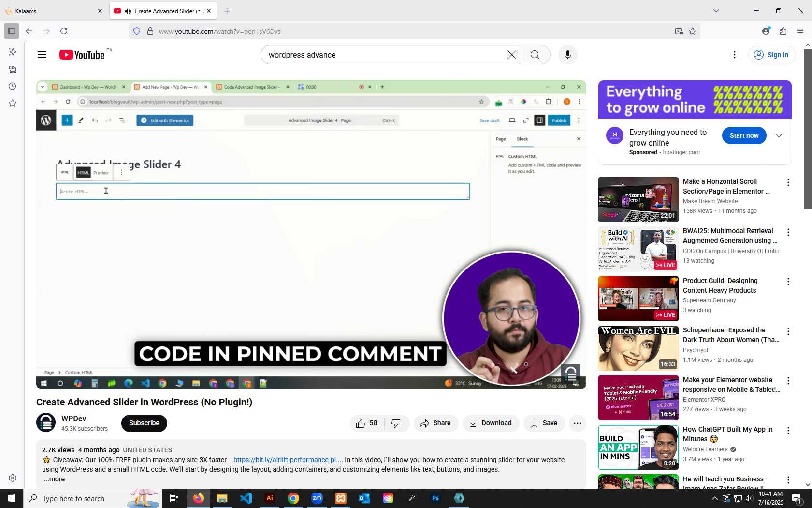Open the notification center icon
The height and width of the screenshot is (508, 812).
click(x=797, y=498)
